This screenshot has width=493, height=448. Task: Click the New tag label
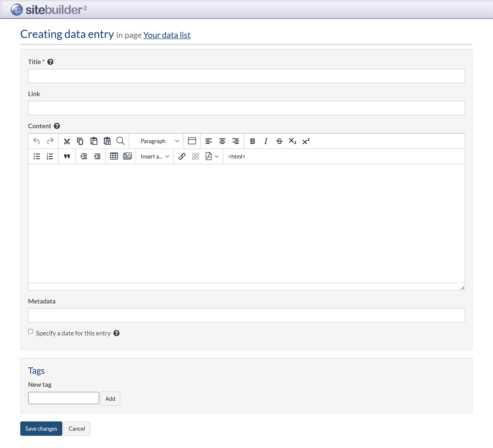40,385
